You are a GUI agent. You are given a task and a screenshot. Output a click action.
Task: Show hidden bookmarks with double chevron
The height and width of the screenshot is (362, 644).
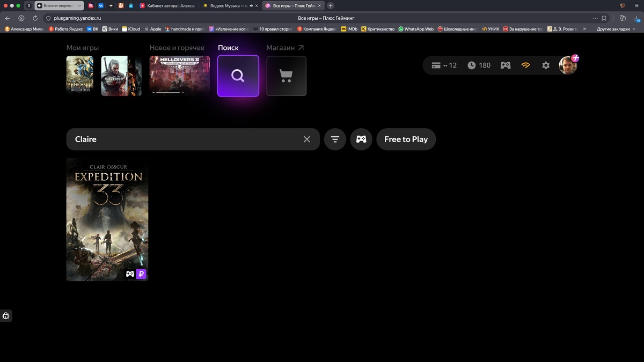point(584,29)
